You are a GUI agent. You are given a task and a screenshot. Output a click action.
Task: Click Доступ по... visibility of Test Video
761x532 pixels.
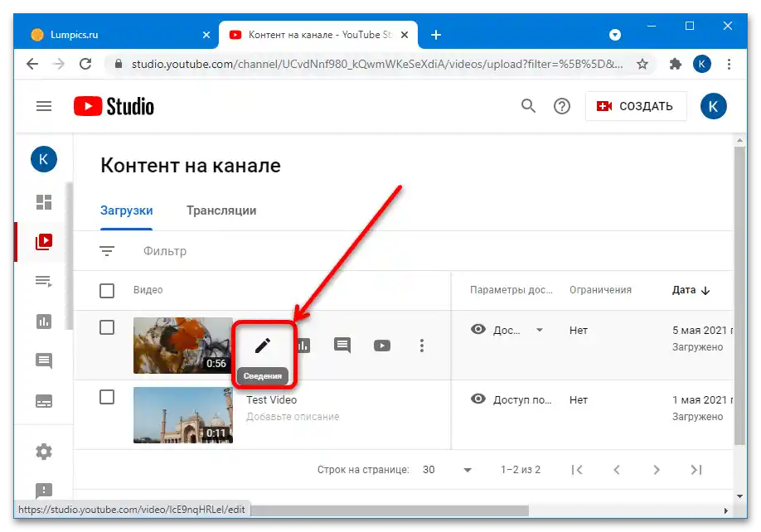(522, 399)
